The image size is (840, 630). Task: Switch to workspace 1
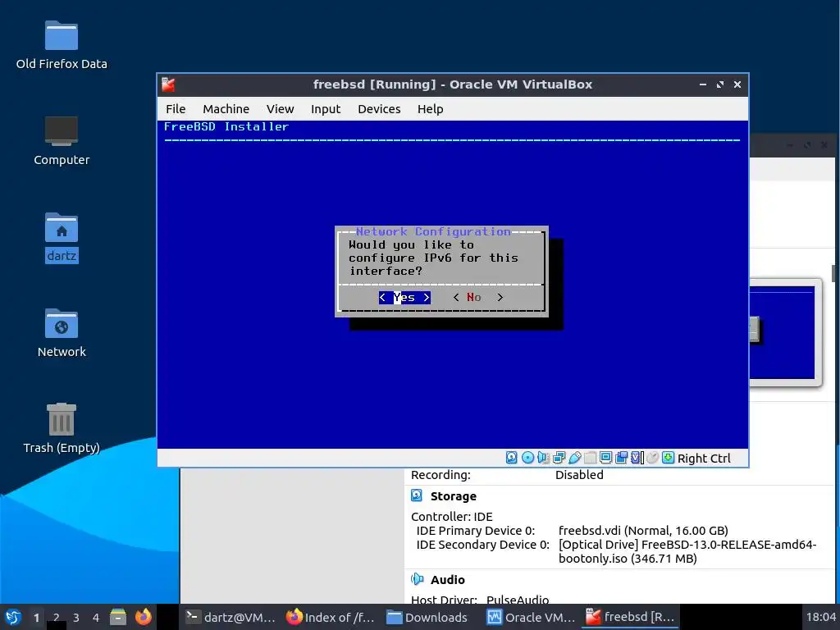36,618
